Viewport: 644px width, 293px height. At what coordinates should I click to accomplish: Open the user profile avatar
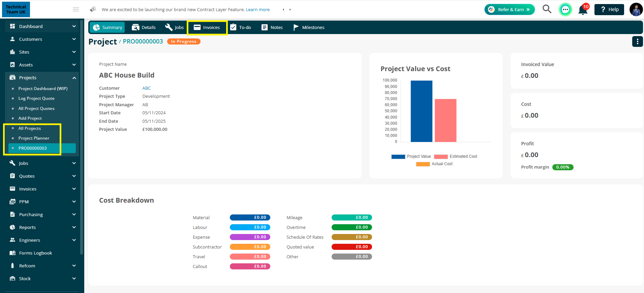[x=636, y=9]
